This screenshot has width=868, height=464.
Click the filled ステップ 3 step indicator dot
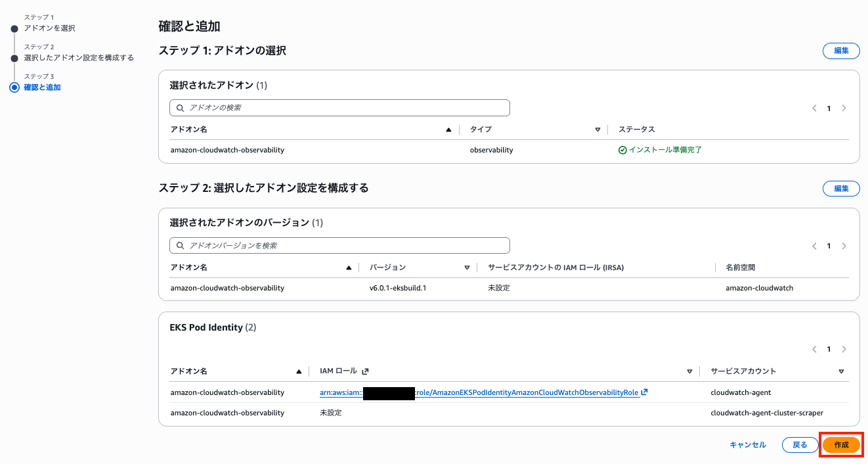point(16,86)
